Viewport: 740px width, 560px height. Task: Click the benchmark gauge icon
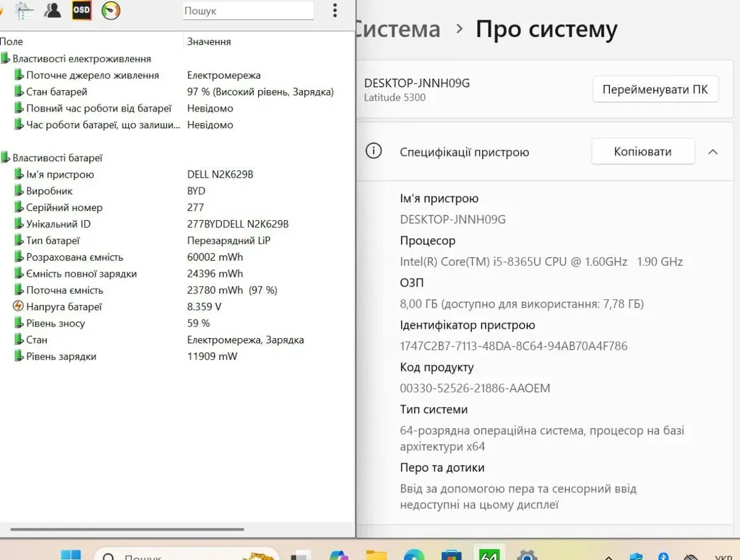(111, 10)
